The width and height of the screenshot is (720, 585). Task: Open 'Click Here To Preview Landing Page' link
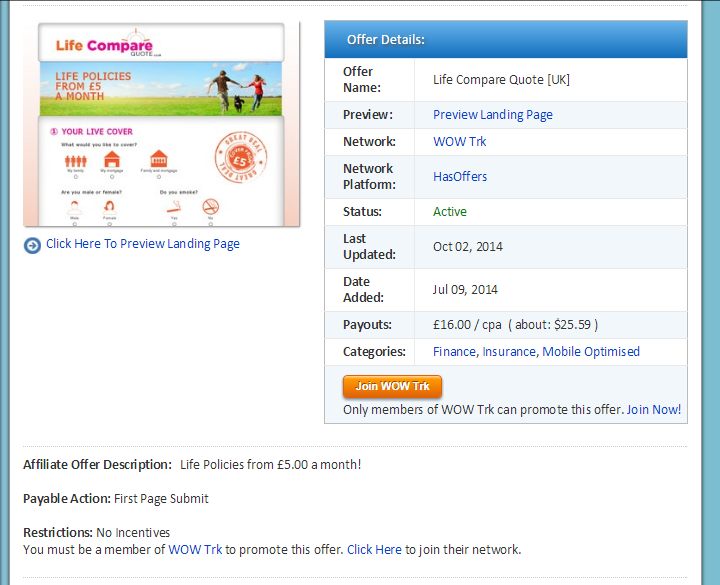coord(143,244)
